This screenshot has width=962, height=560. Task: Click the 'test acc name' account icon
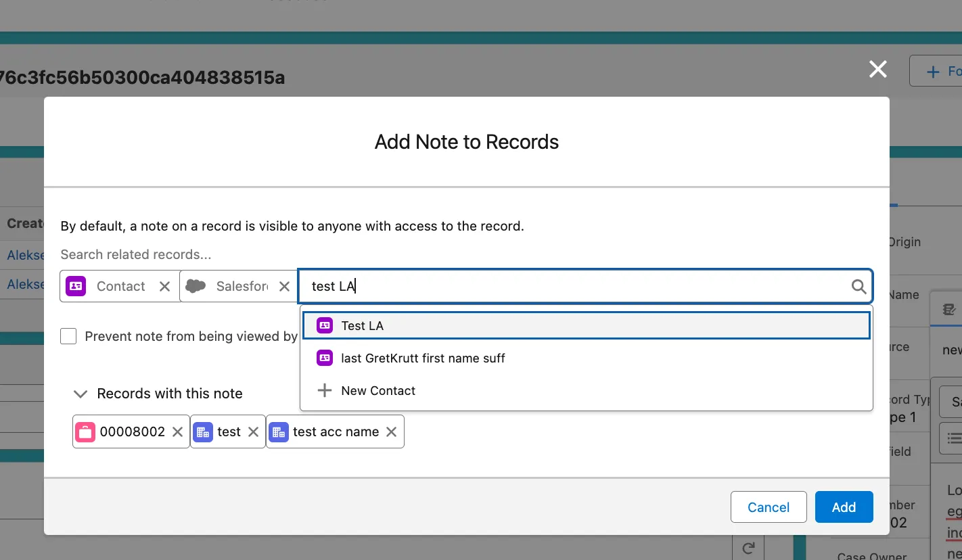click(x=279, y=432)
